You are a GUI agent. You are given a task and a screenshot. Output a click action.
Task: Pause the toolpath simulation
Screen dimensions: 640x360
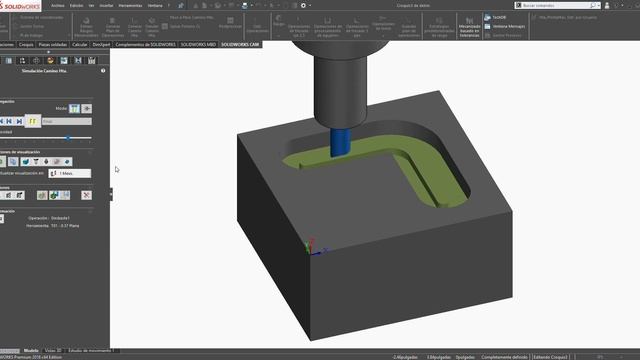33,121
